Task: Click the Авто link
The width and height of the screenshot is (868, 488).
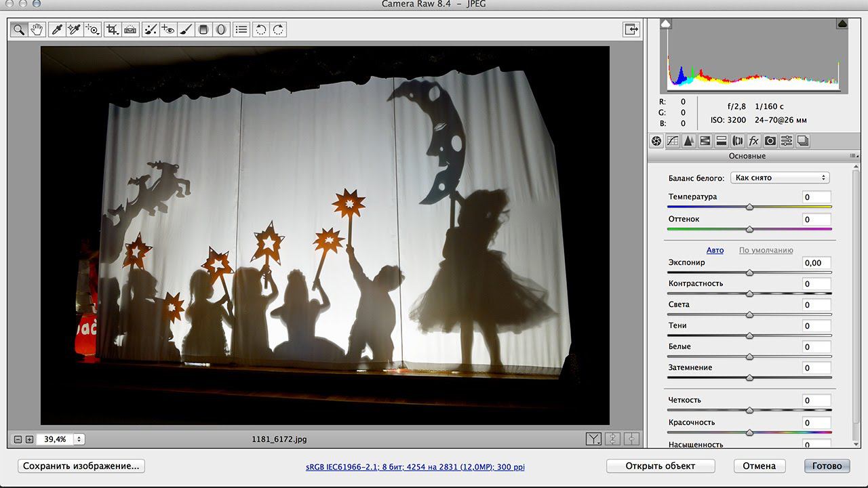Action: pyautogui.click(x=715, y=250)
